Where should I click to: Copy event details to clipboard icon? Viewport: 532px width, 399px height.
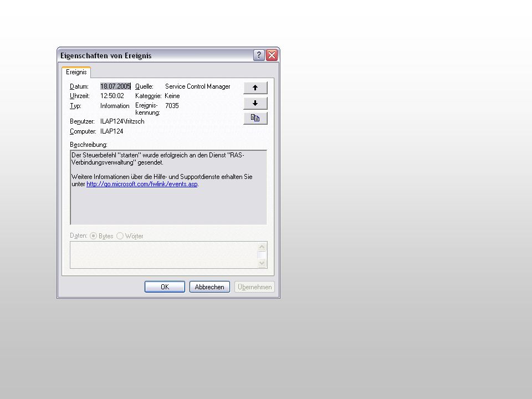coord(255,118)
